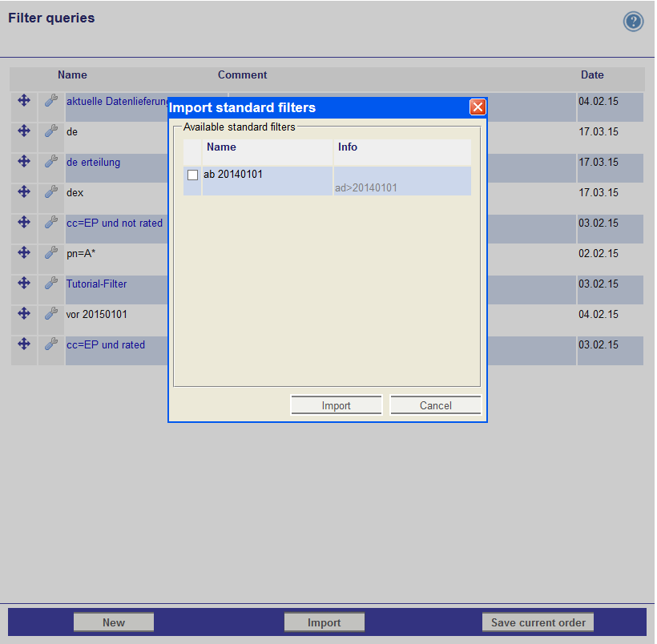
Task: Edit cc=EP und not rated via wrench
Action: click(x=51, y=222)
